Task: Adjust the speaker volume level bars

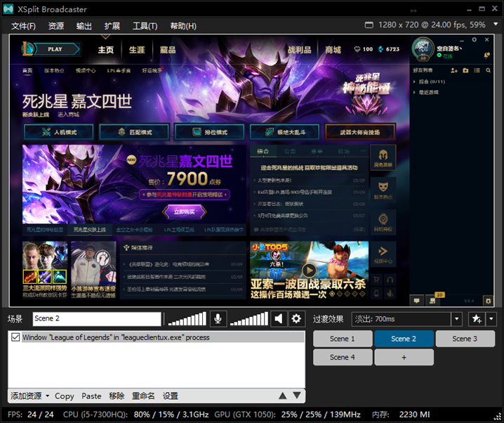Action: pos(248,319)
